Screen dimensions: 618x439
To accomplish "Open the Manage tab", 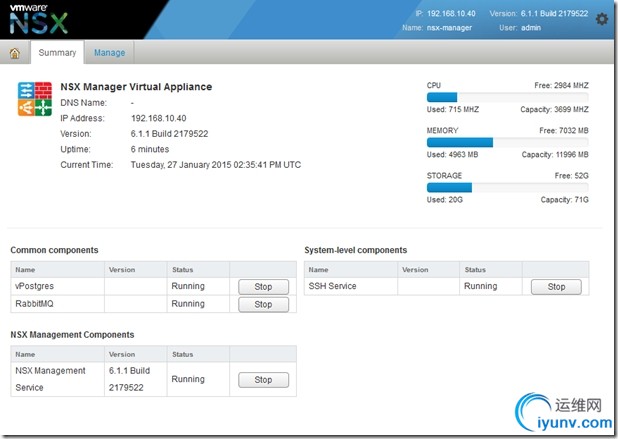I will (x=110, y=52).
